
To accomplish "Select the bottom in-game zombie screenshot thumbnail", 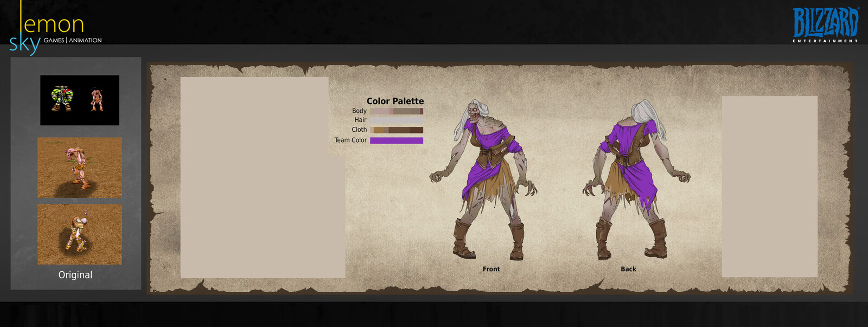I will point(80,234).
